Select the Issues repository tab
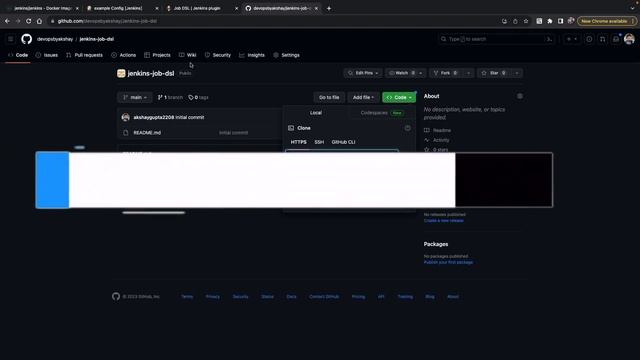The width and height of the screenshot is (640, 360). [47, 55]
